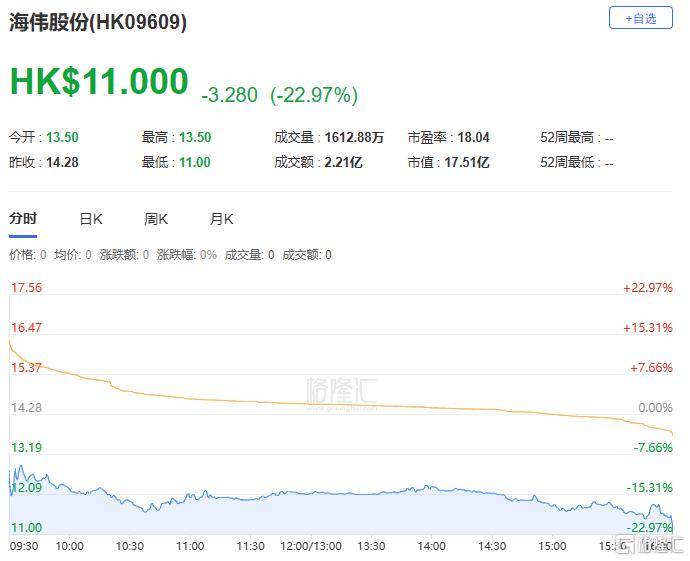Click 52周最高 label
The height and width of the screenshot is (561, 690).
click(567, 137)
